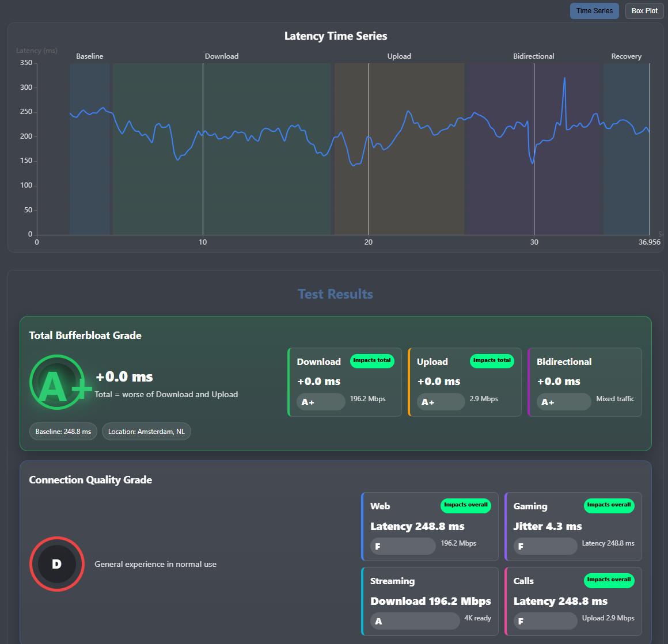The width and height of the screenshot is (668, 644).
Task: Click the Impacts overall badge on Calls
Action: click(609, 580)
